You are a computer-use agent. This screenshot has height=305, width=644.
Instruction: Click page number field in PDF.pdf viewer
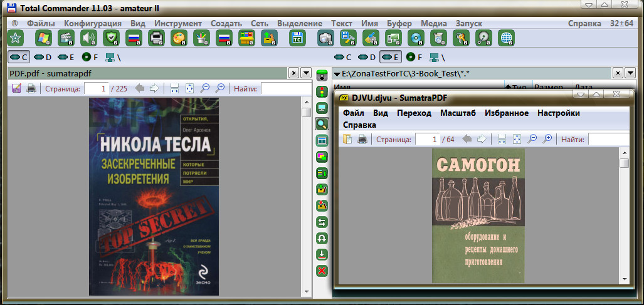tap(97, 88)
